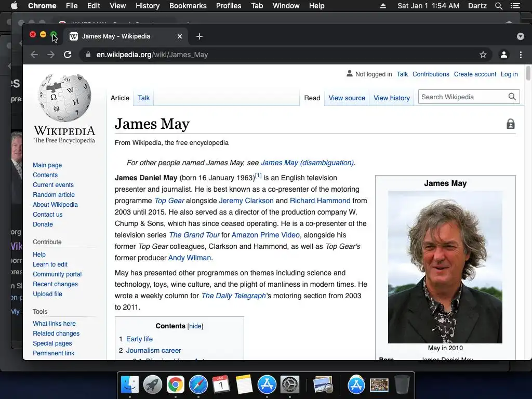Go to Main page in sidebar
532x399 pixels.
pos(47,165)
